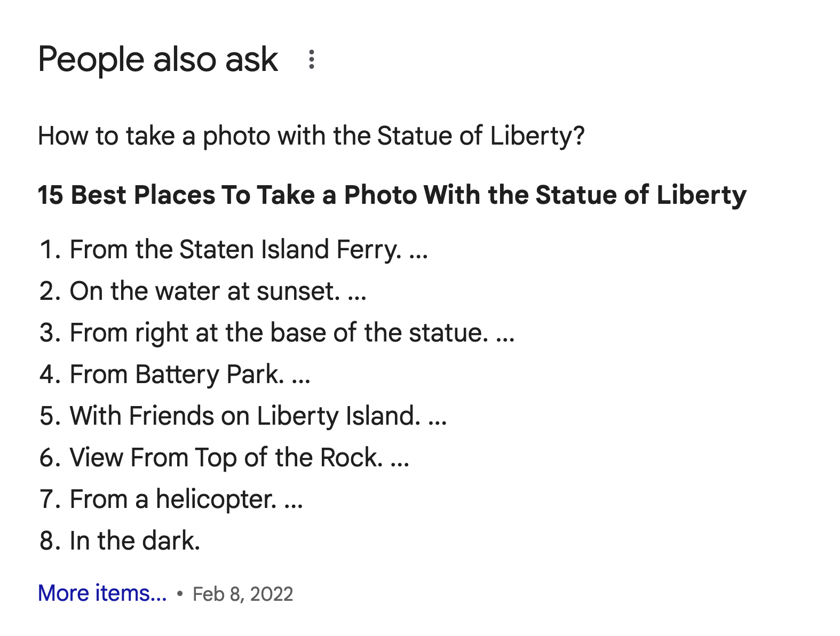Select "From the Staten Island Ferry" item
Image resolution: width=840 pixels, height=636 pixels.
(235, 250)
